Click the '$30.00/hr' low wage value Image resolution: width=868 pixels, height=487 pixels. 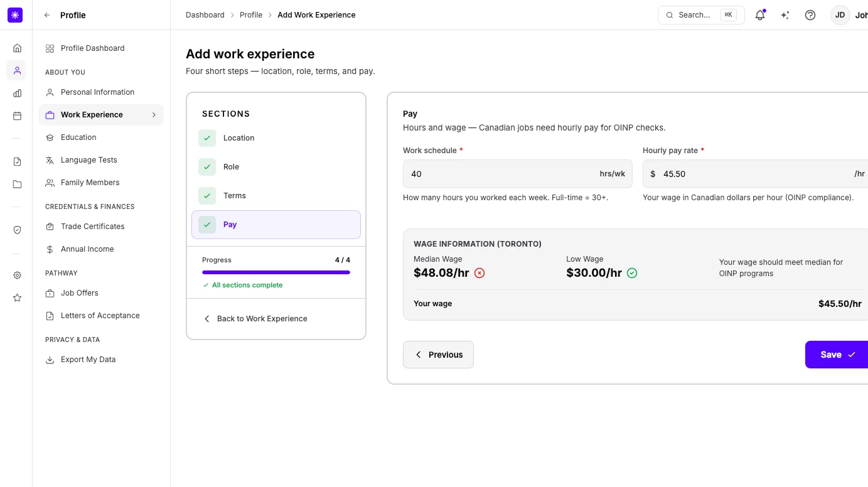tap(594, 273)
